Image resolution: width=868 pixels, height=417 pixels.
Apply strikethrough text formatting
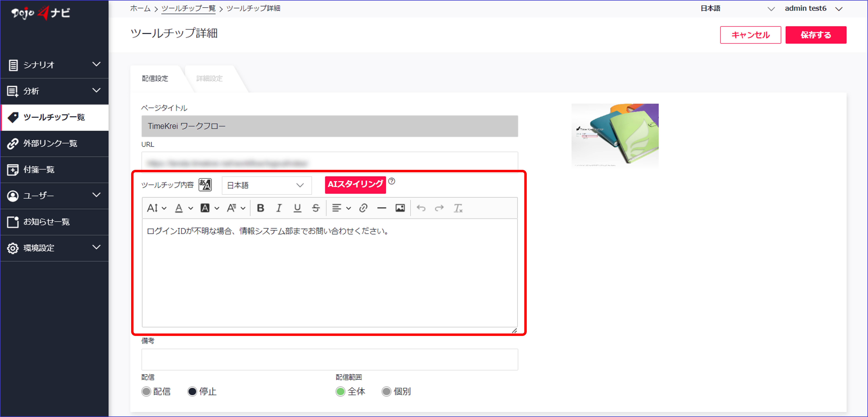[315, 208]
